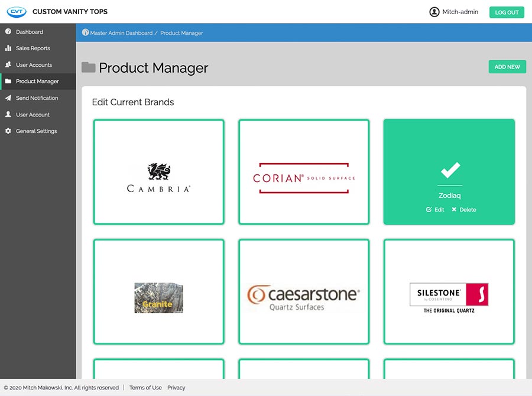
Task: Click the white checkmark on Zodiaq card
Action: coord(450,170)
